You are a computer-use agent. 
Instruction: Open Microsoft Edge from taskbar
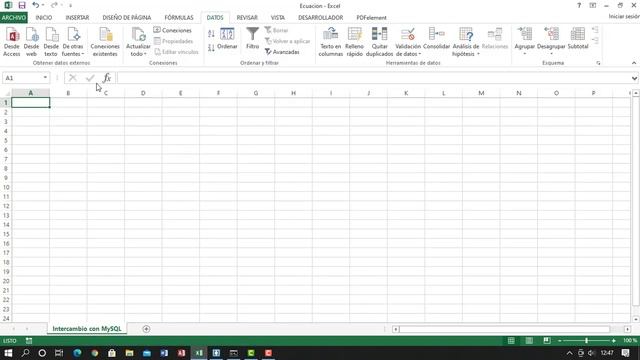tap(77, 353)
